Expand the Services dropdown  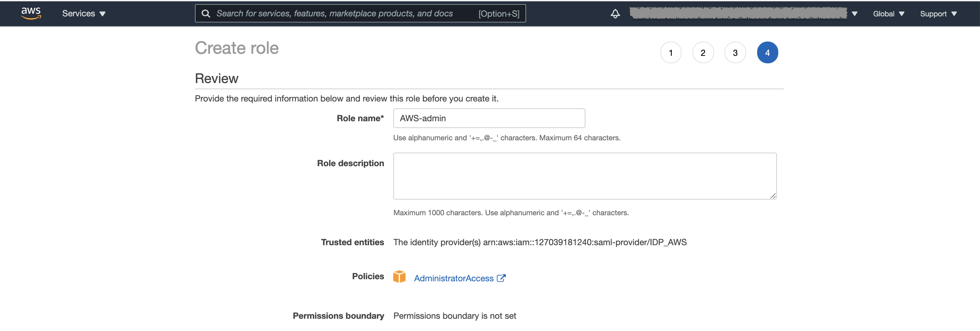(84, 14)
